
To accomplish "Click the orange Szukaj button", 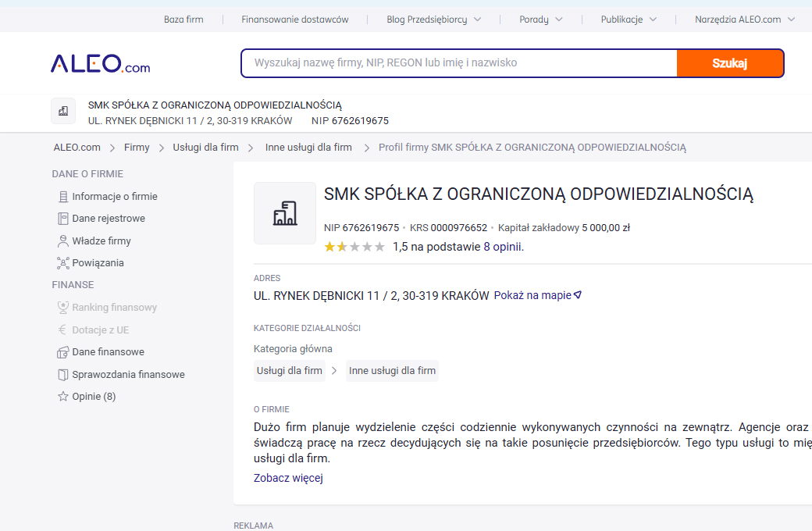I will pos(730,63).
